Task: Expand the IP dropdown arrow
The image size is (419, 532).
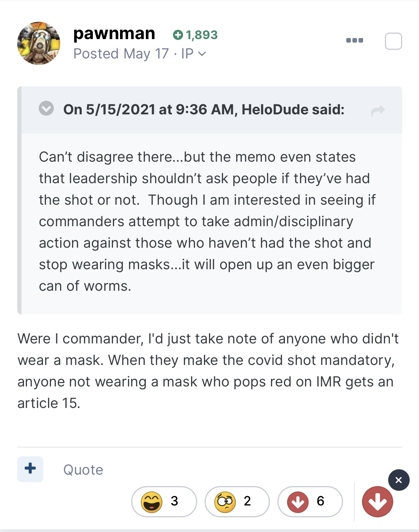Action: pos(202,54)
